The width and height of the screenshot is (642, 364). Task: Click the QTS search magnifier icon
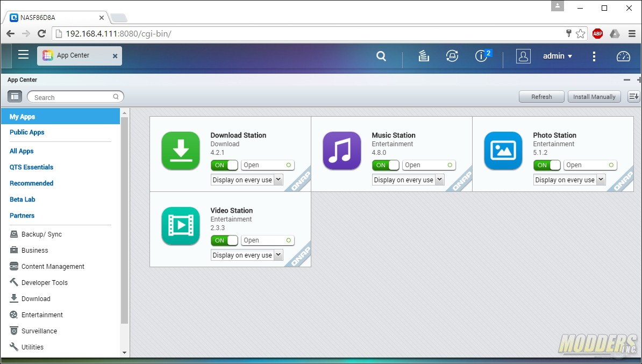point(381,56)
